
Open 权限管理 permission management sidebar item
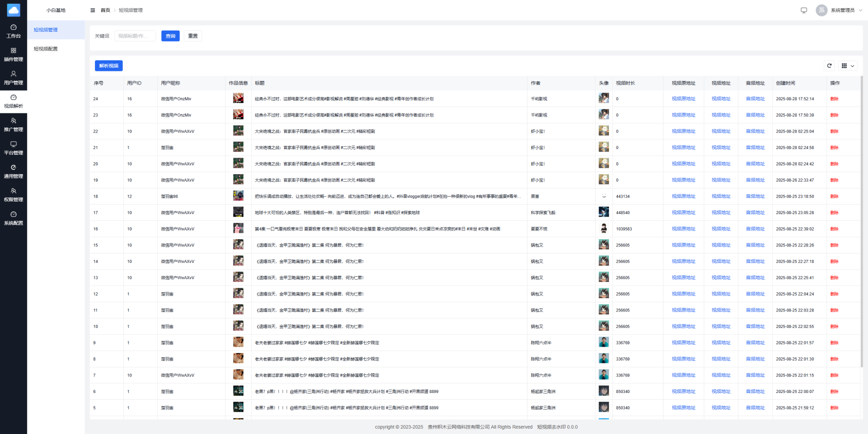14,195
